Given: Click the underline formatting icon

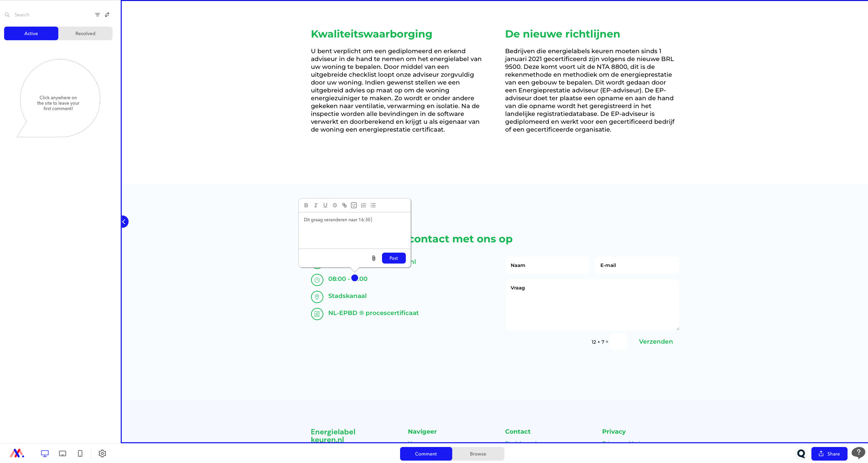Looking at the screenshot, I should coord(325,205).
